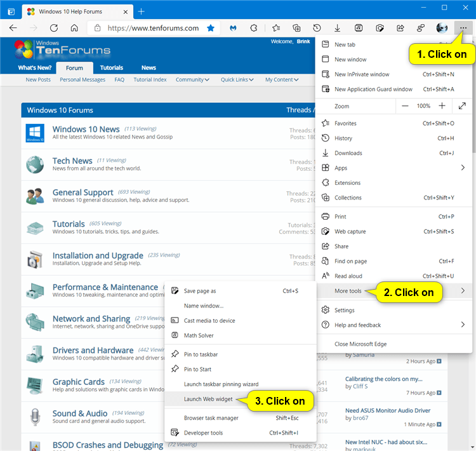Select New Application Guard window
The width and height of the screenshot is (476, 451).
point(394,90)
